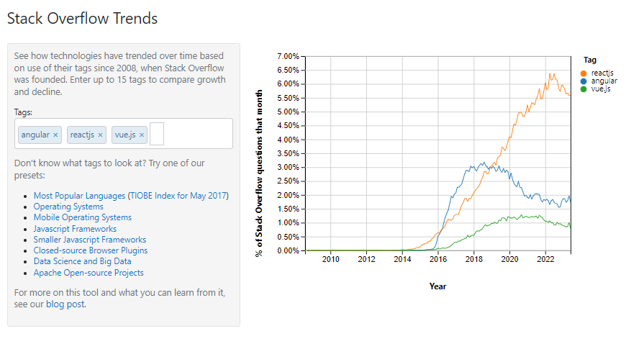This screenshot has height=344, width=644.
Task: Remove the angular tag with its x
Action: click(55, 135)
